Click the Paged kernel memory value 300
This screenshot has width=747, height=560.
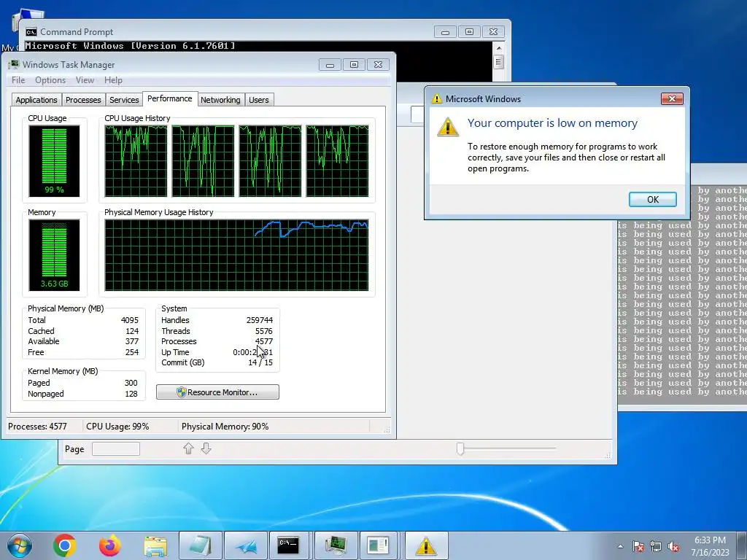[x=131, y=383]
